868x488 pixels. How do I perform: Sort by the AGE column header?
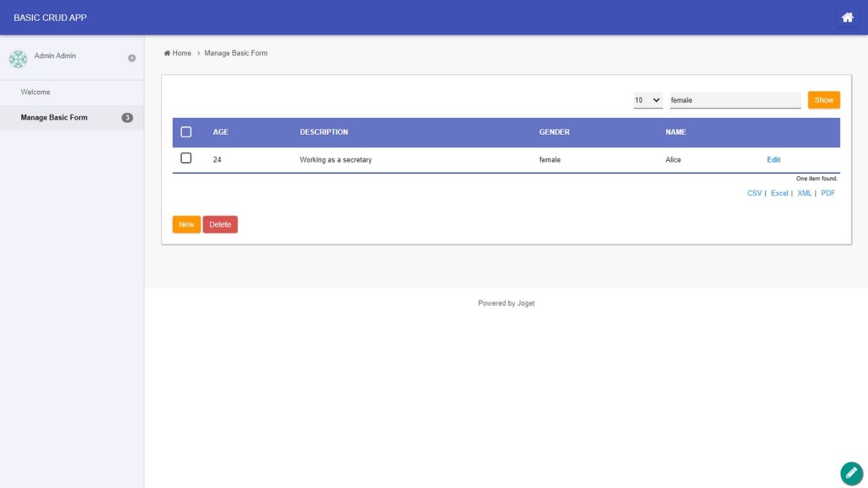(x=220, y=132)
